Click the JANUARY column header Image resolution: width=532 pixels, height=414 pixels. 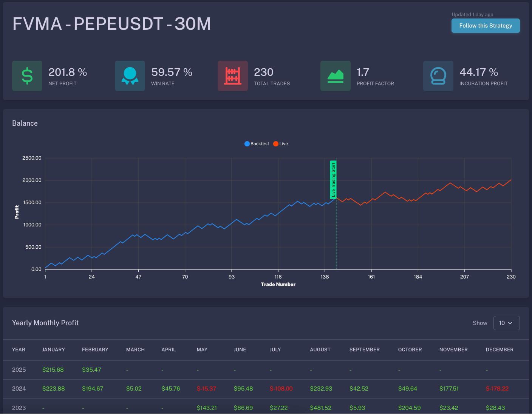[x=54, y=350]
